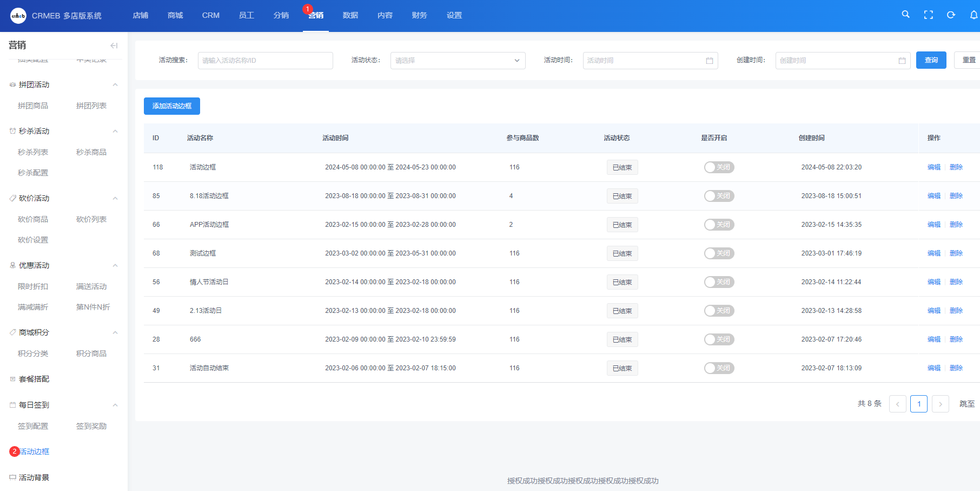Collapse the 优惠活动 sidebar section

[115, 266]
